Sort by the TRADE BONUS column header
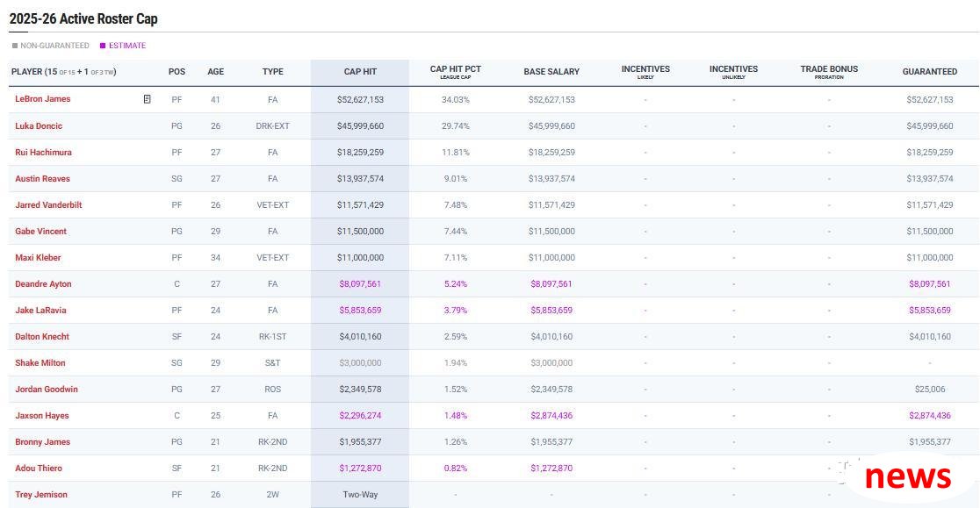The image size is (980, 508). pyautogui.click(x=829, y=72)
